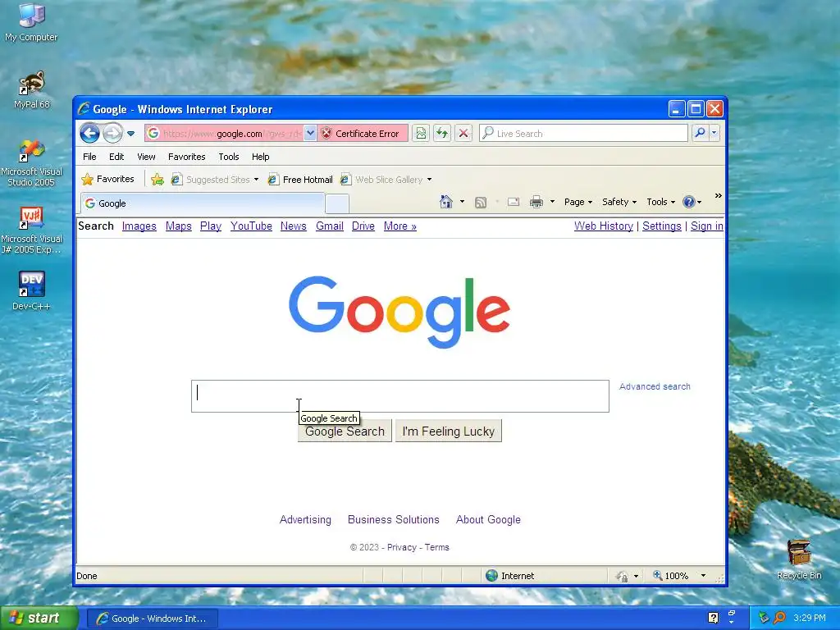Open the Free Hotmail favorites link
This screenshot has width=840, height=630.
click(x=300, y=180)
